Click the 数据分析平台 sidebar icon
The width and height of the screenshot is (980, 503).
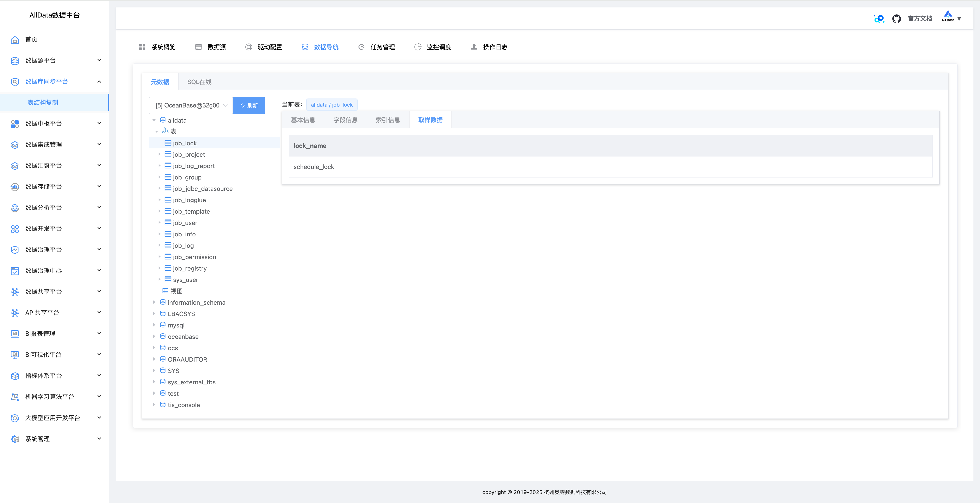[15, 208]
